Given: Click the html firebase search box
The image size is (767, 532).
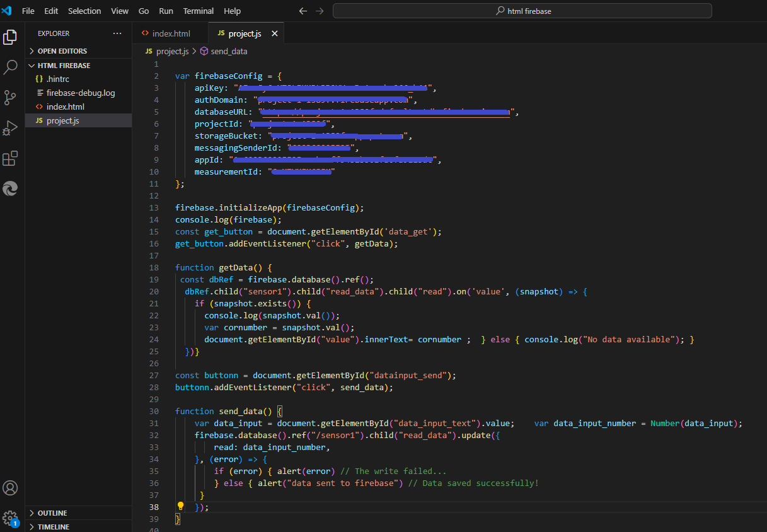Looking at the screenshot, I should 522,11.
